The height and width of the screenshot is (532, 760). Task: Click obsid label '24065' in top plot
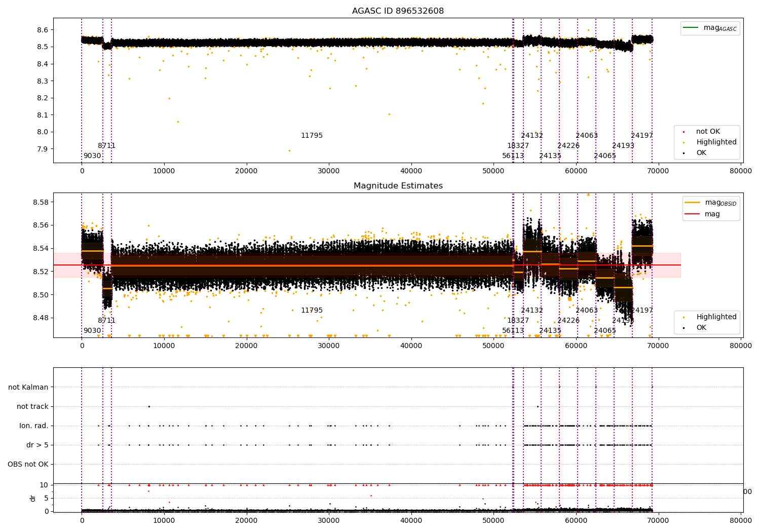tap(605, 156)
